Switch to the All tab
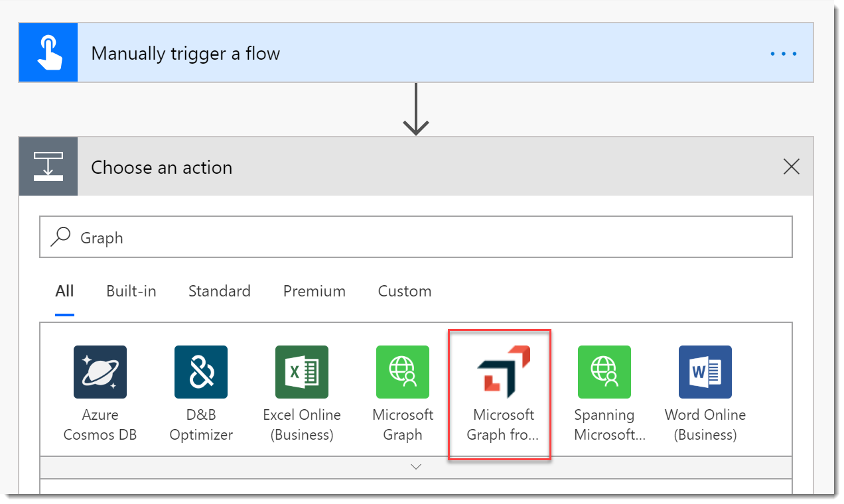Screen dimensions: 844x504 tap(65, 291)
